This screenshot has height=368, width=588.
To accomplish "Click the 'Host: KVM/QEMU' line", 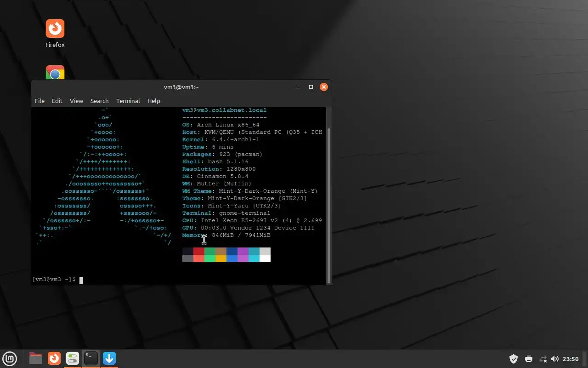I will (252, 132).
